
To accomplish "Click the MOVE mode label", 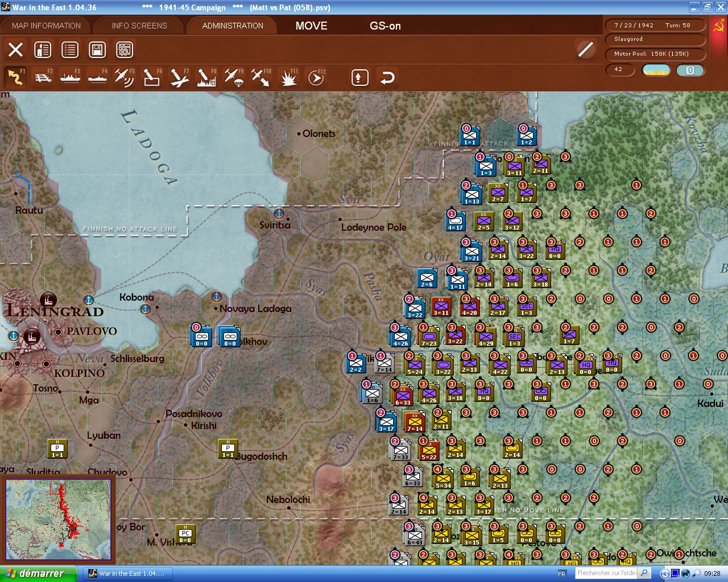I will pos(312,26).
